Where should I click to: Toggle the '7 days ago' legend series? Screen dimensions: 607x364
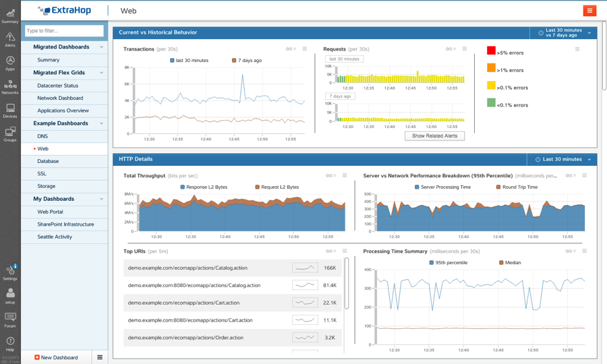pos(247,61)
